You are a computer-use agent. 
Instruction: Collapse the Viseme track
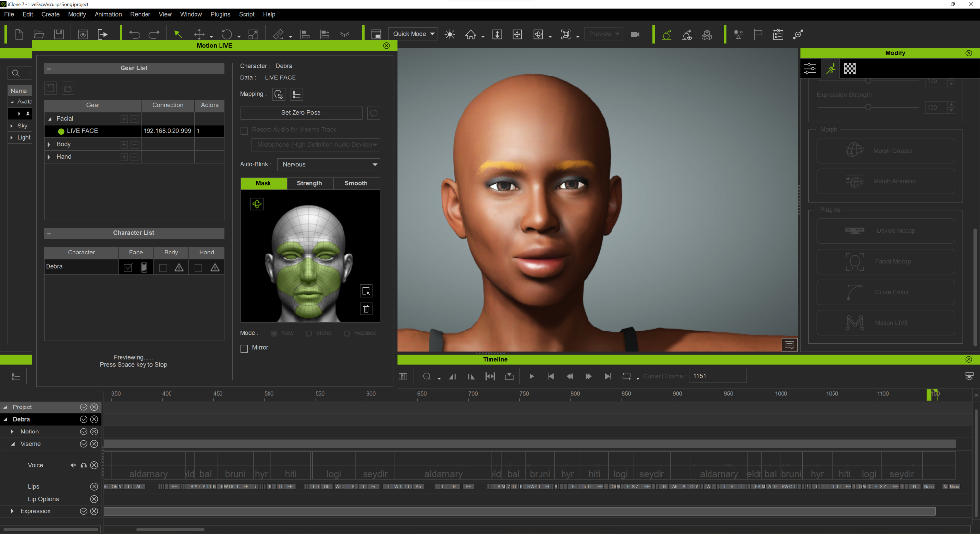(13, 444)
